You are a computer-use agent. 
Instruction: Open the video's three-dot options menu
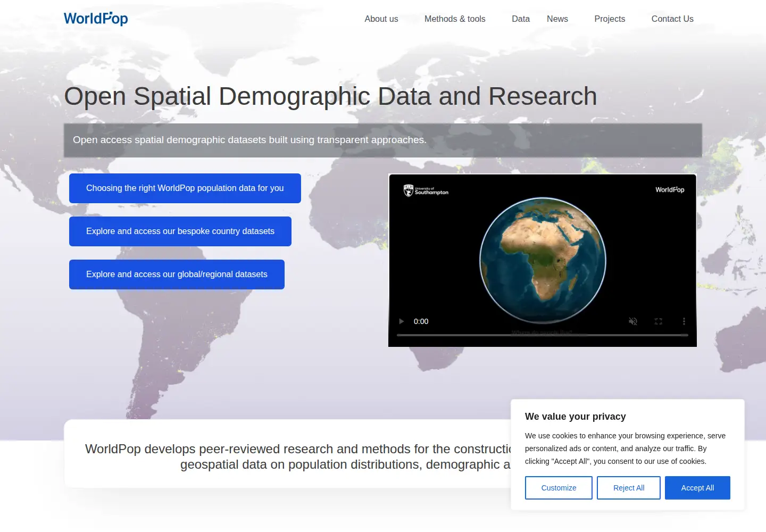[x=684, y=321]
